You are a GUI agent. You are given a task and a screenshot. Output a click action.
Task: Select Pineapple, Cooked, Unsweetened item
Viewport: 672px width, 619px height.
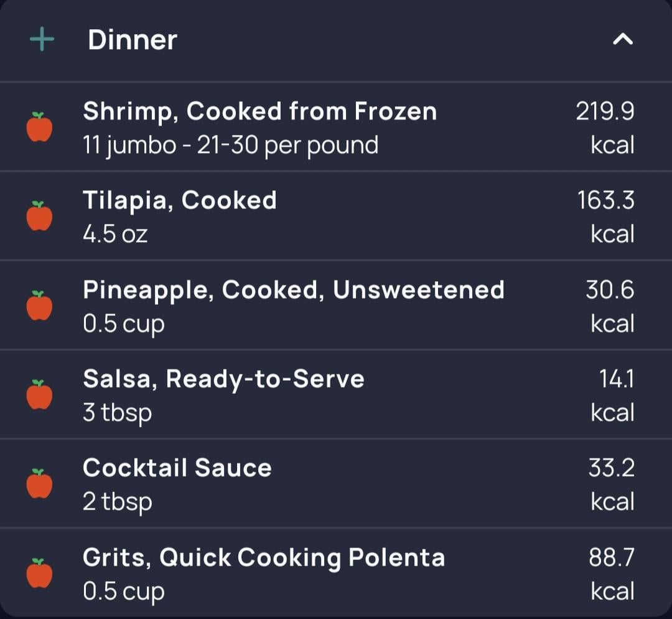(x=336, y=305)
